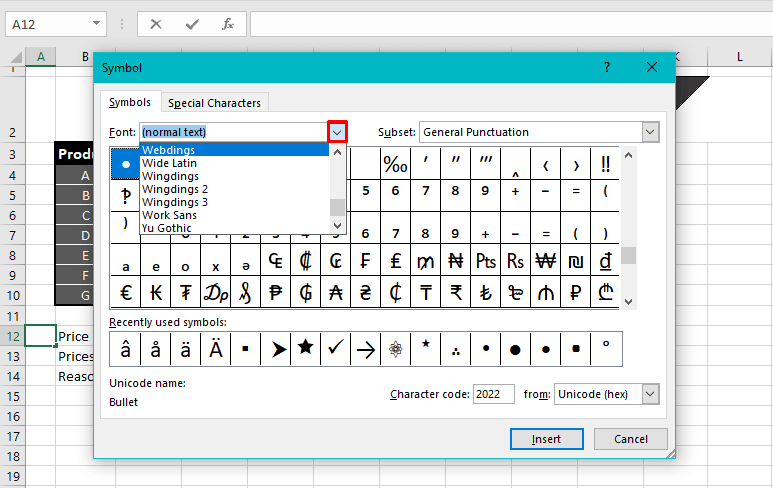Choose the Turkish Lira symbol
The width and height of the screenshot is (773, 488).
[x=486, y=292]
